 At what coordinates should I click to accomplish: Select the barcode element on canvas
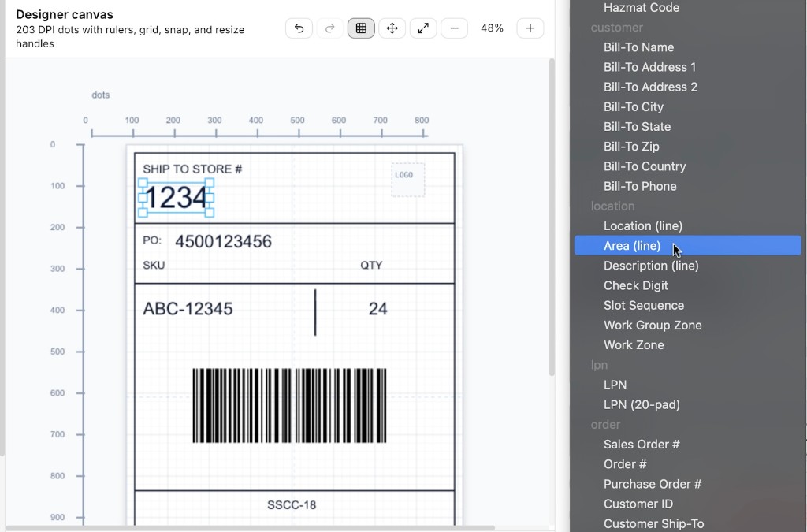[289, 405]
